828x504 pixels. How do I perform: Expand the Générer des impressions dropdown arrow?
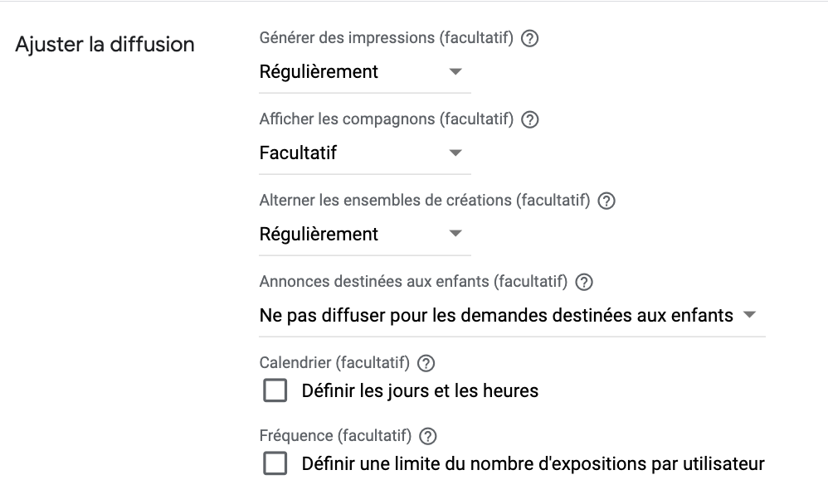pyautogui.click(x=455, y=72)
